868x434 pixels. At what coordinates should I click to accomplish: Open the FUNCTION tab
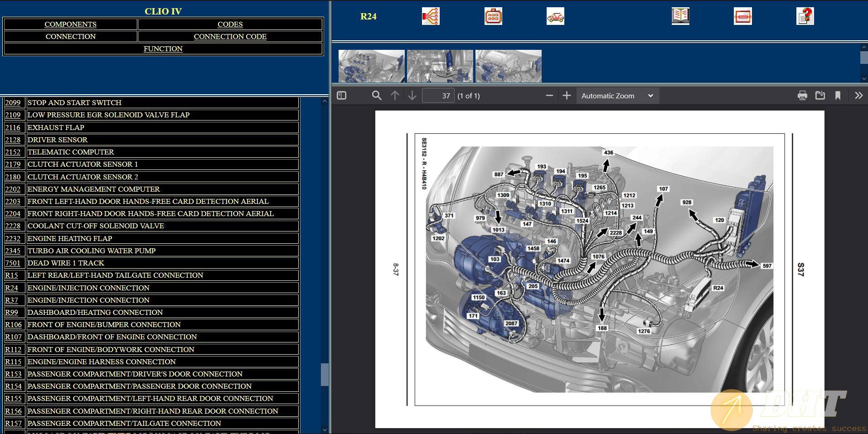163,48
